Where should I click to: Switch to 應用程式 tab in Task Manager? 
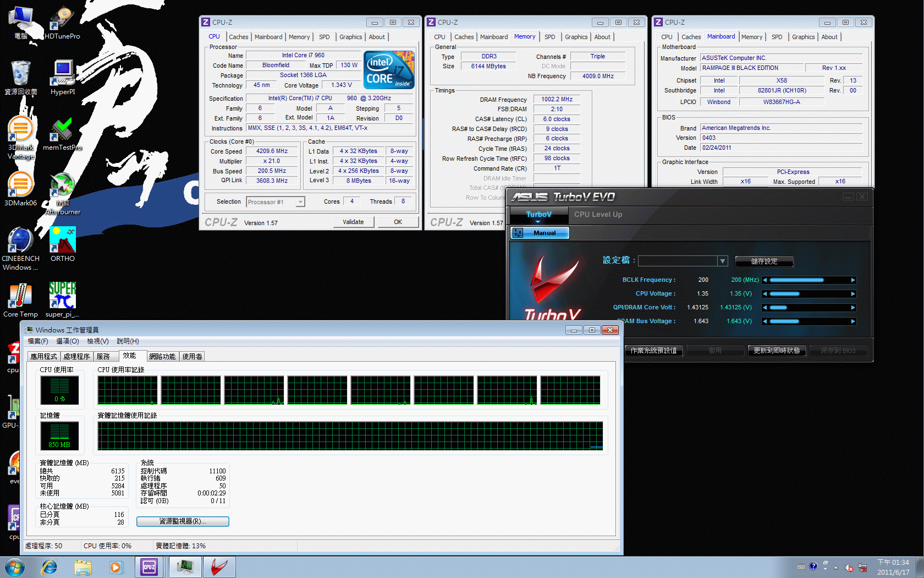pos(43,357)
